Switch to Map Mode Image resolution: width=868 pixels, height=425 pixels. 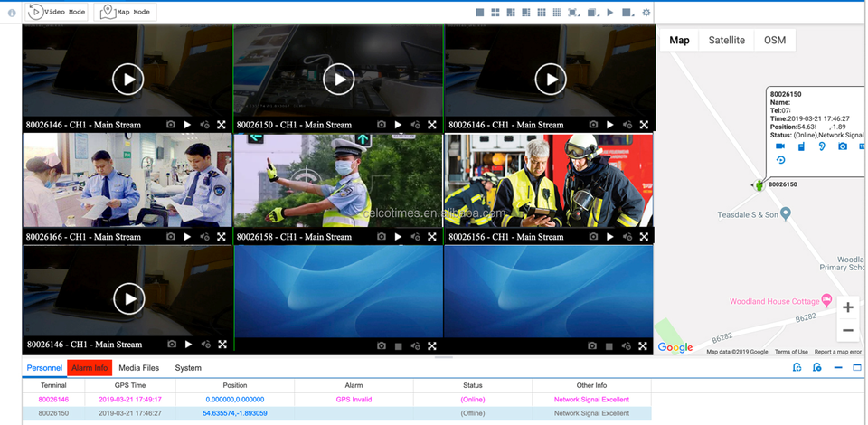(x=127, y=13)
